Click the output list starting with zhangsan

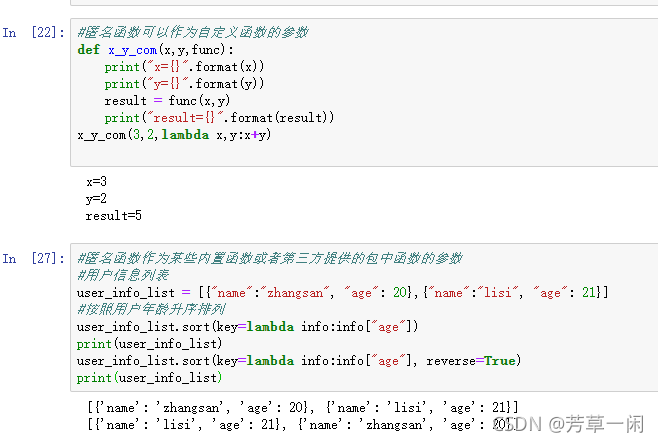coord(303,407)
